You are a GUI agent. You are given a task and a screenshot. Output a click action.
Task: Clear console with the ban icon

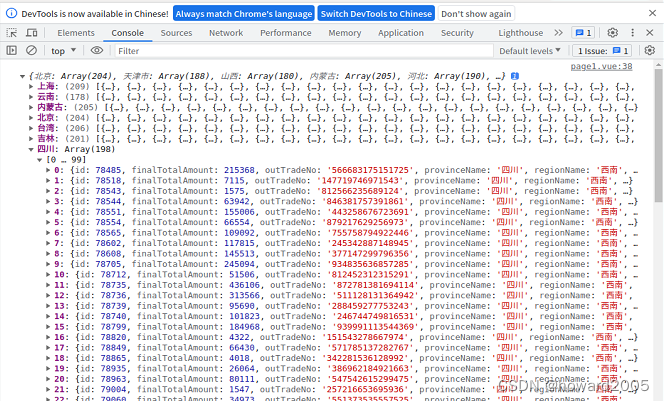[x=31, y=50]
